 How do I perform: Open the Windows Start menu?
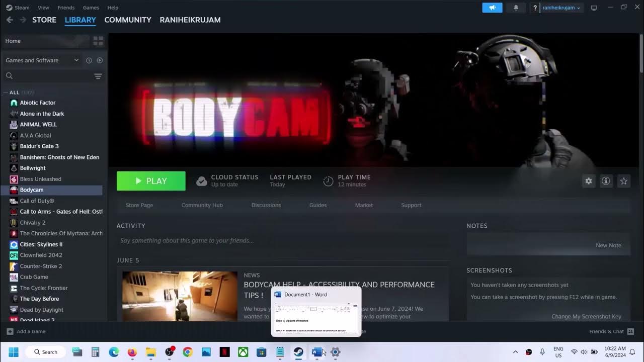pyautogui.click(x=14, y=352)
